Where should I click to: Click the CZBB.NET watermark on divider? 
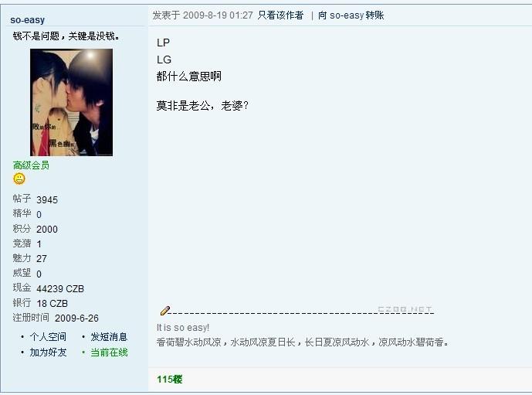coord(405,309)
